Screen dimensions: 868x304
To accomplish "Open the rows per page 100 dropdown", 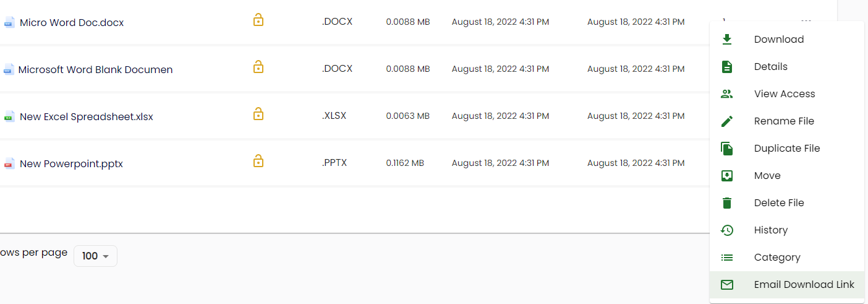I will 95,256.
